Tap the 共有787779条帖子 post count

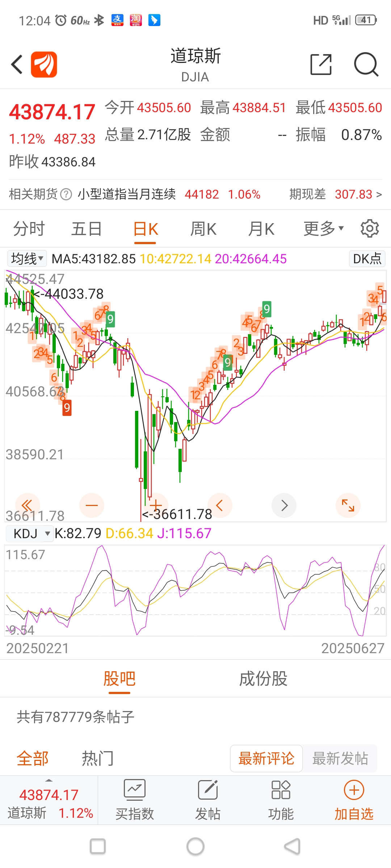[x=76, y=716]
